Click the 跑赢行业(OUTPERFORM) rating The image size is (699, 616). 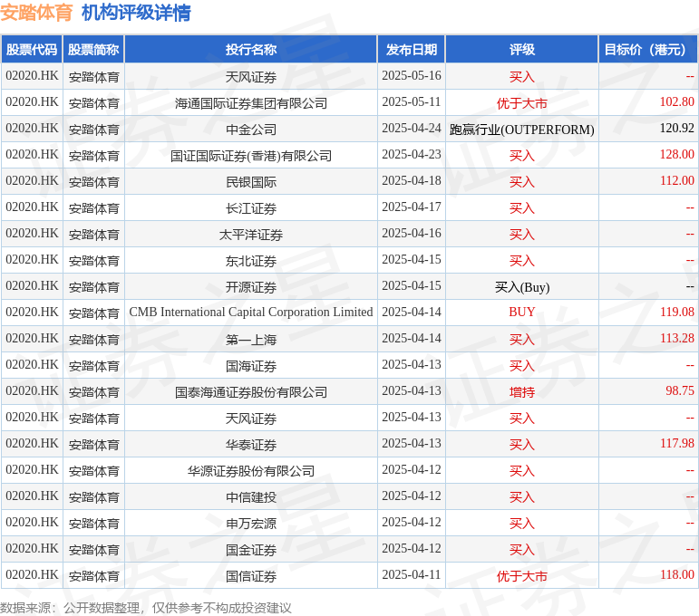[x=522, y=130]
